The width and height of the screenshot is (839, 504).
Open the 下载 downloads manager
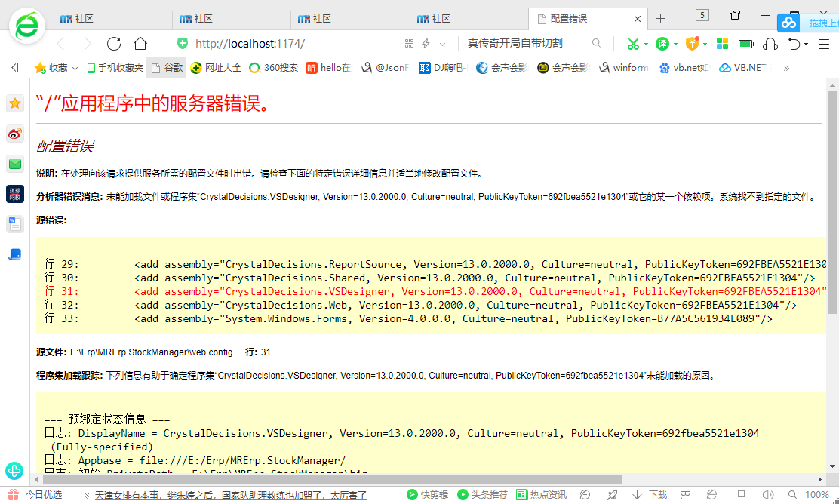click(650, 495)
